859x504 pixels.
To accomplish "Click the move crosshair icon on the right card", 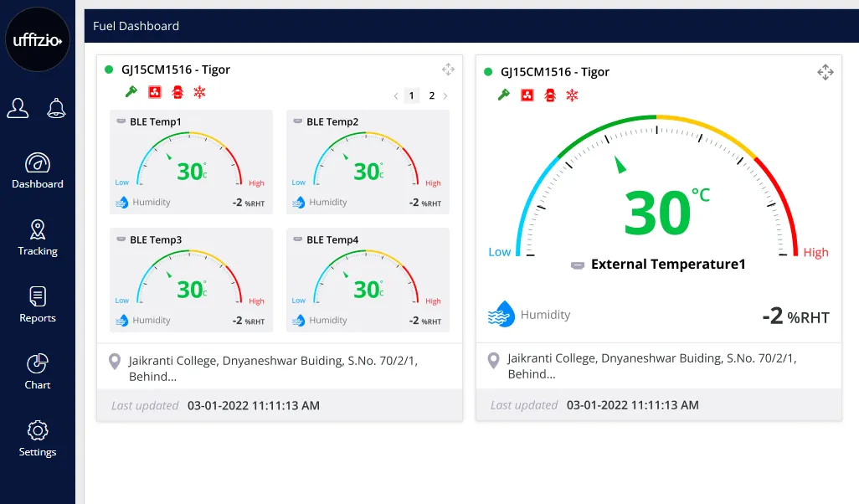I will coord(826,73).
